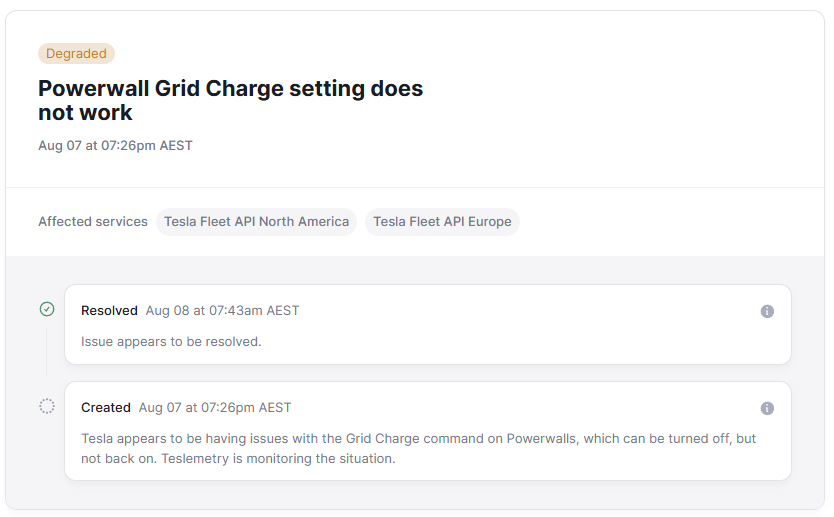Select the Tesla Fleet API North America chip
The image size is (834, 517).
(x=256, y=222)
